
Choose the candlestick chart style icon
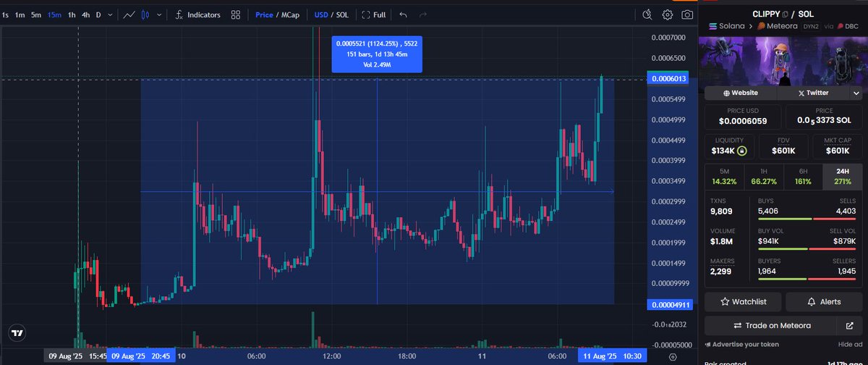[145, 14]
